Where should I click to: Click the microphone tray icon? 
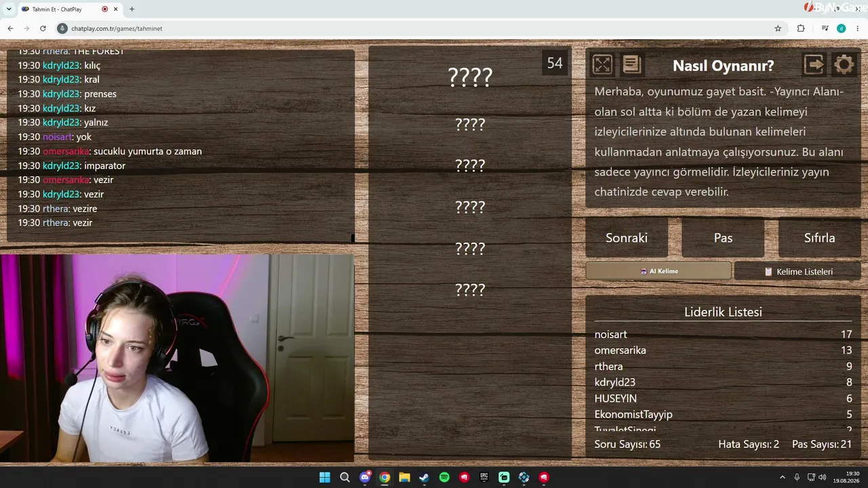[797, 477]
